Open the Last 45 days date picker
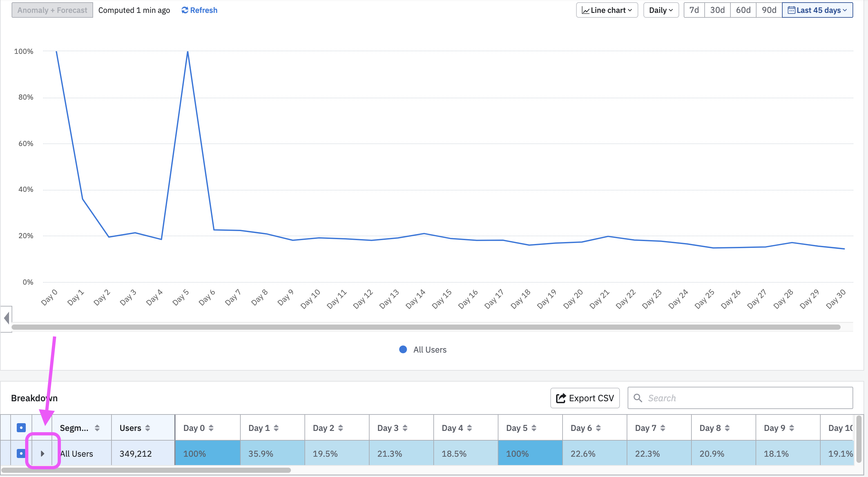 coord(817,10)
